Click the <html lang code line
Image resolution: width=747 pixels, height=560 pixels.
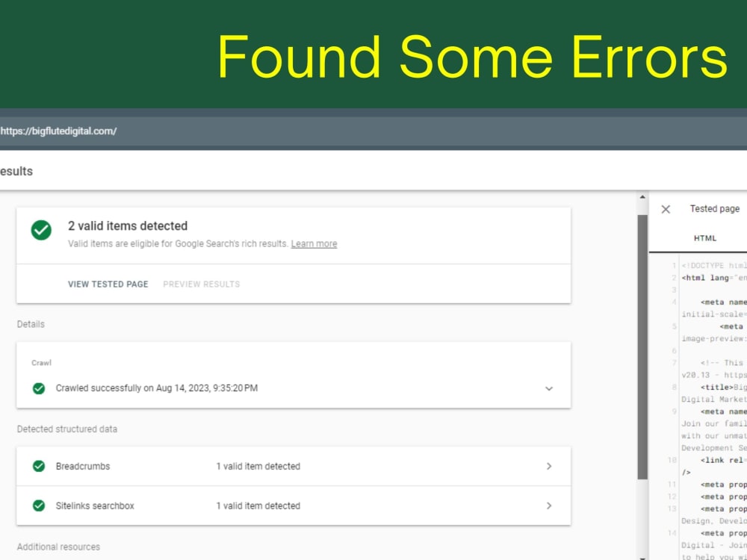point(714,278)
